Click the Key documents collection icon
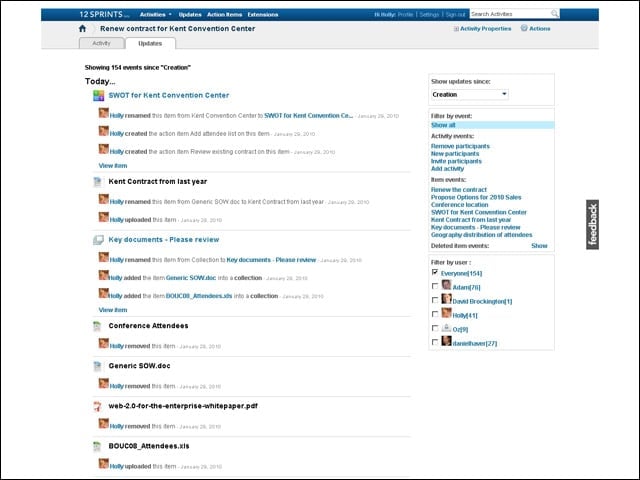The width and height of the screenshot is (640, 480). pos(98,240)
